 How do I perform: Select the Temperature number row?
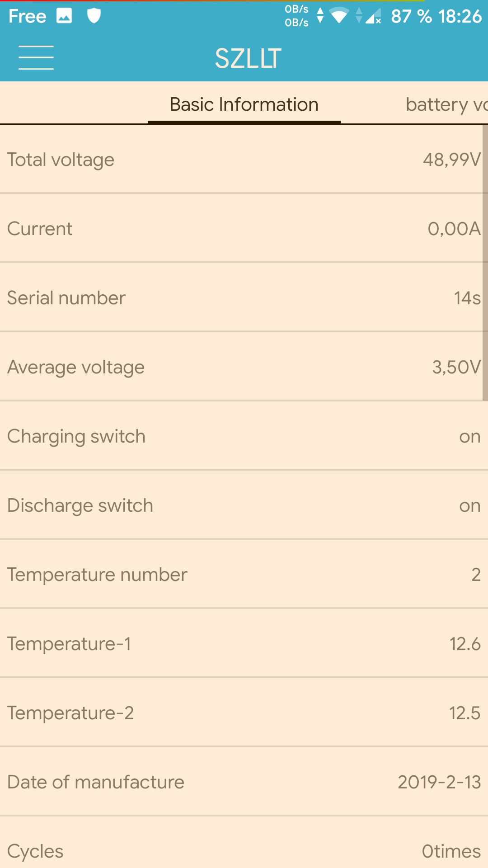244,574
